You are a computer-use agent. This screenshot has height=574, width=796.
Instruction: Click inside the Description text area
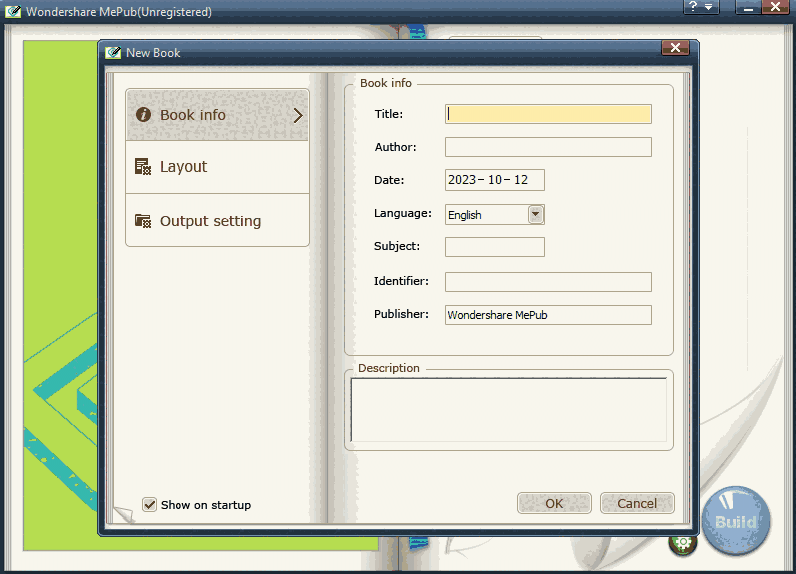click(x=509, y=410)
